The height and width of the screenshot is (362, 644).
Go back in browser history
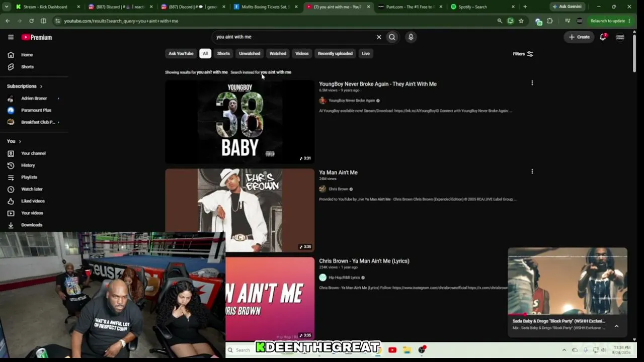coord(8,21)
